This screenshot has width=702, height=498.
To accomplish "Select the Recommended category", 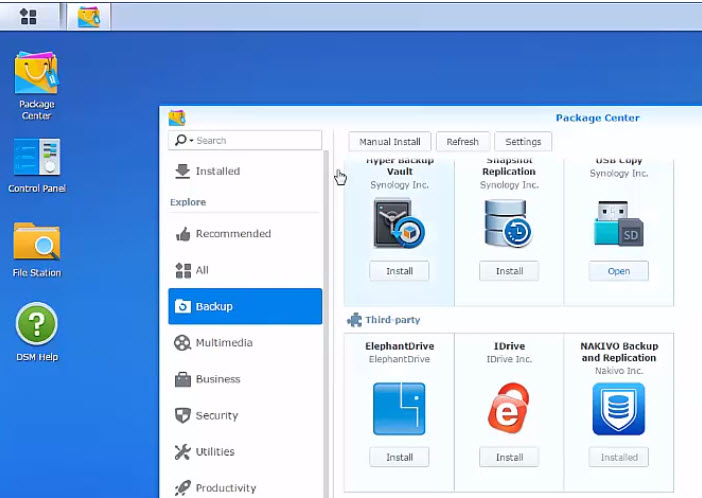I will point(245,234).
